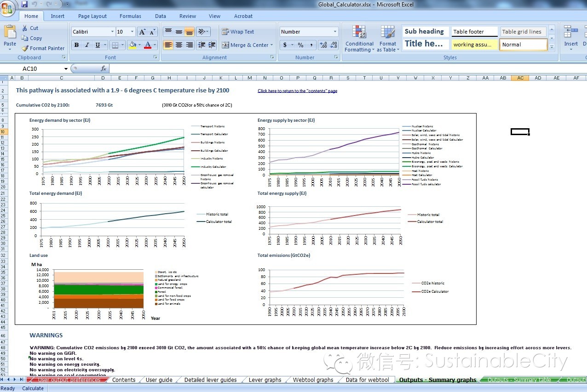
Task: Toggle Underline formatting
Action: coord(98,45)
